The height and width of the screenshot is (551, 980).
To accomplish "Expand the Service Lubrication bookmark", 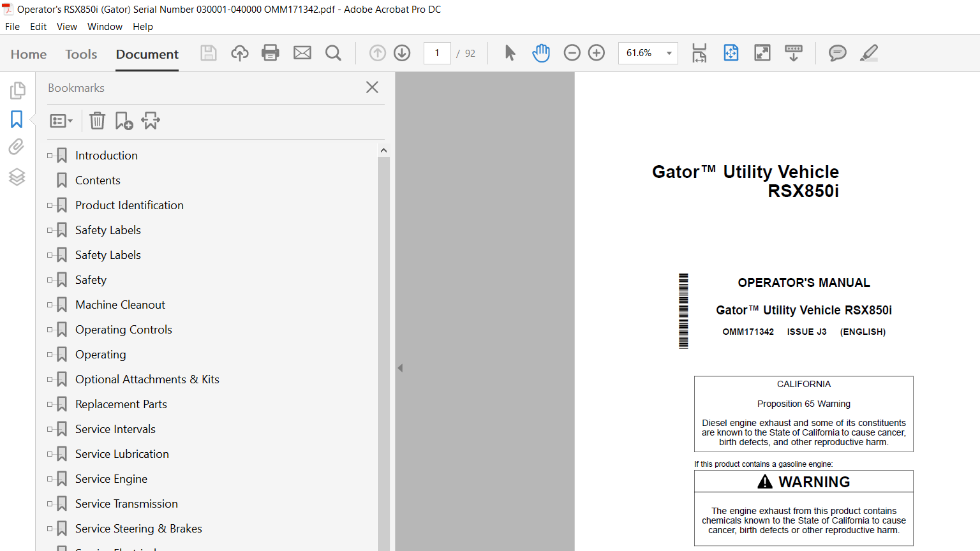I will [50, 454].
